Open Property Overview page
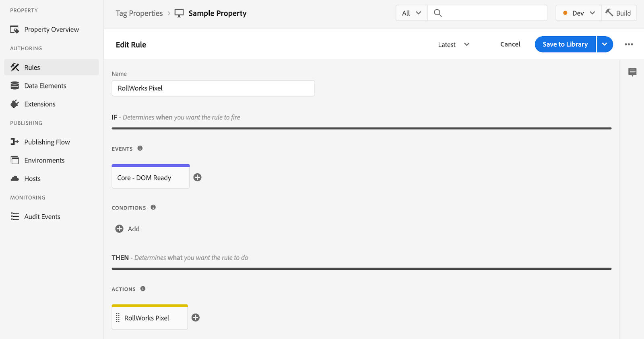 (52, 29)
